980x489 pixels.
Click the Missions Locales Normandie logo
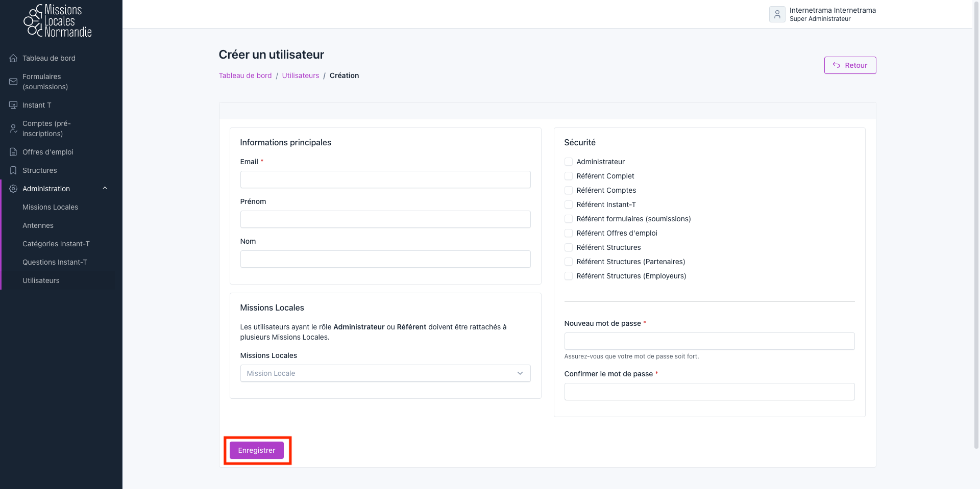point(58,21)
